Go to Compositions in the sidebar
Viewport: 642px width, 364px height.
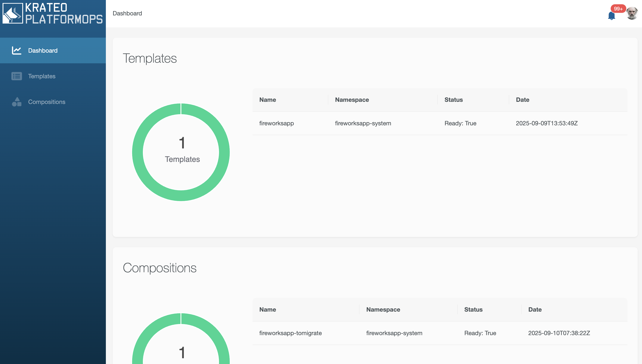[46, 102]
